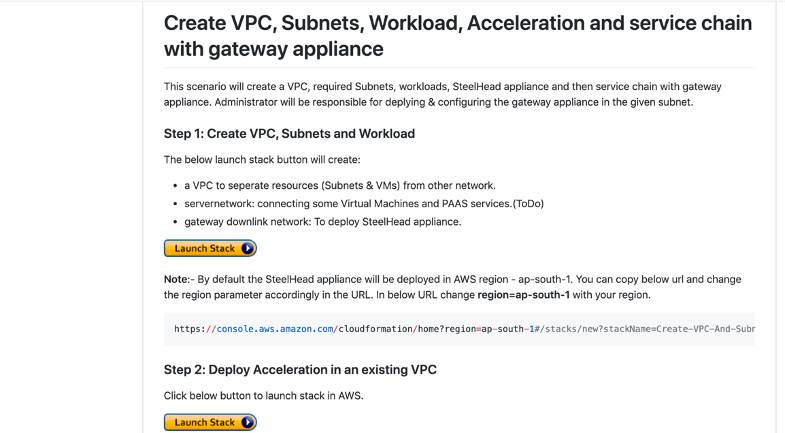Click the 'a VPC to seperate resources' bullet
The height and width of the screenshot is (433, 785).
click(x=340, y=186)
